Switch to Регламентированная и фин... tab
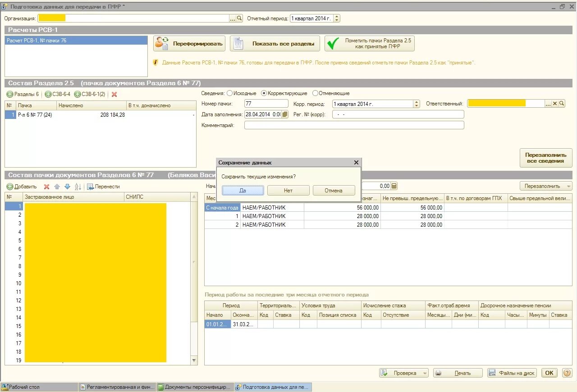The image size is (577, 392). tap(117, 387)
